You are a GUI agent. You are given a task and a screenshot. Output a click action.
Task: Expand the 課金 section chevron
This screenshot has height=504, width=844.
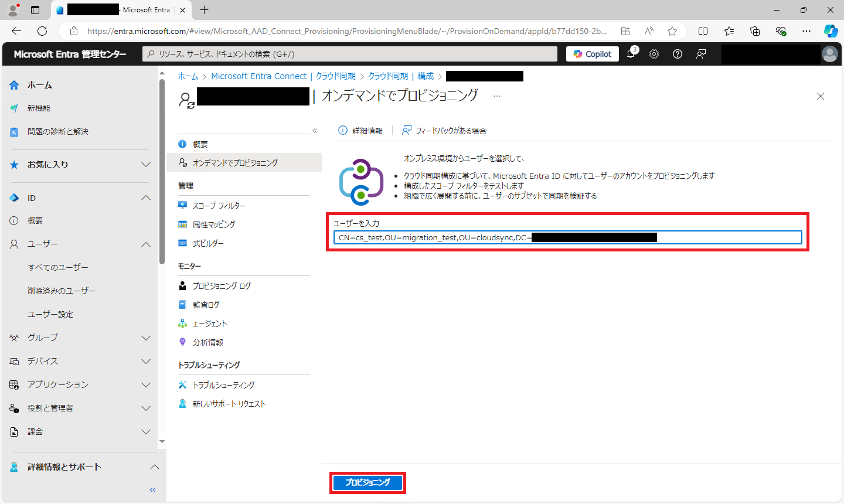coord(146,432)
